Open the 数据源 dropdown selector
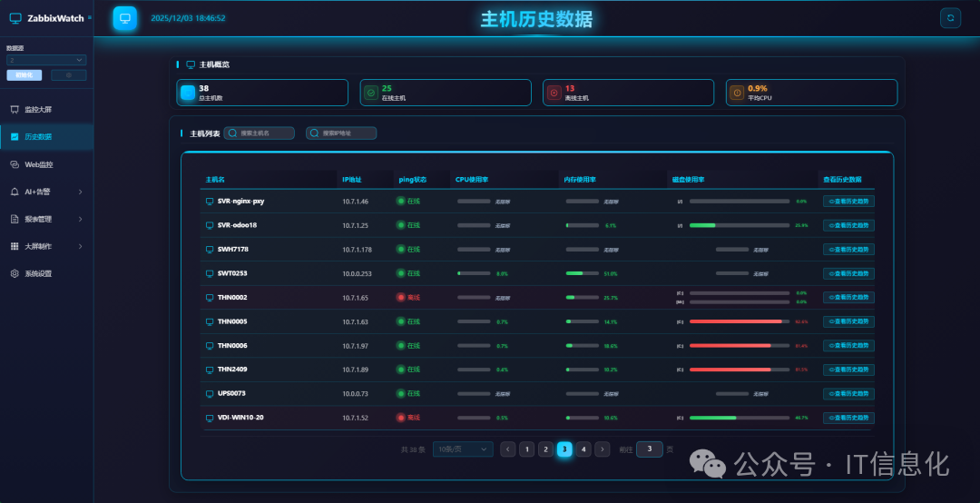Screen dimensions: 980x503 pyautogui.click(x=45, y=60)
